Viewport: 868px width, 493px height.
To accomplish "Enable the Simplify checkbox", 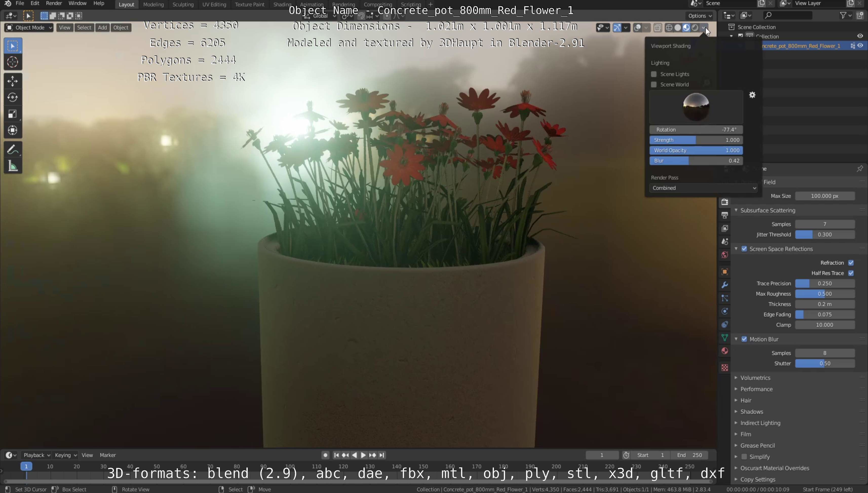I will 744,457.
